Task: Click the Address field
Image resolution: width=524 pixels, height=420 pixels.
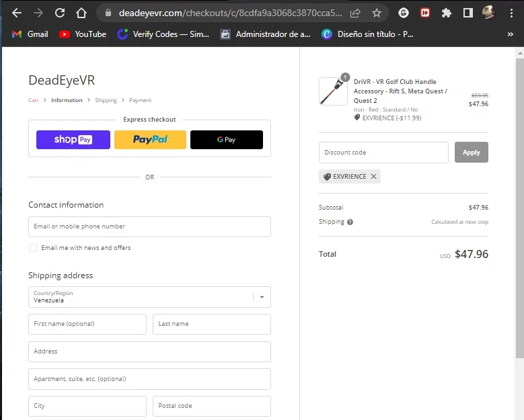Action: coord(149,351)
